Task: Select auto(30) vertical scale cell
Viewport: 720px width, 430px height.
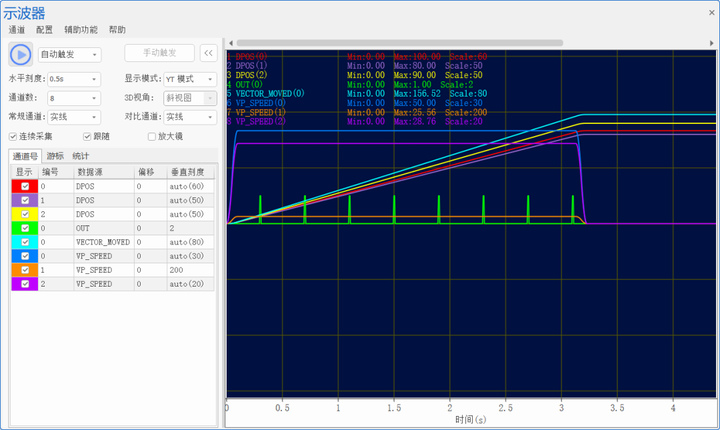Action: [191, 256]
